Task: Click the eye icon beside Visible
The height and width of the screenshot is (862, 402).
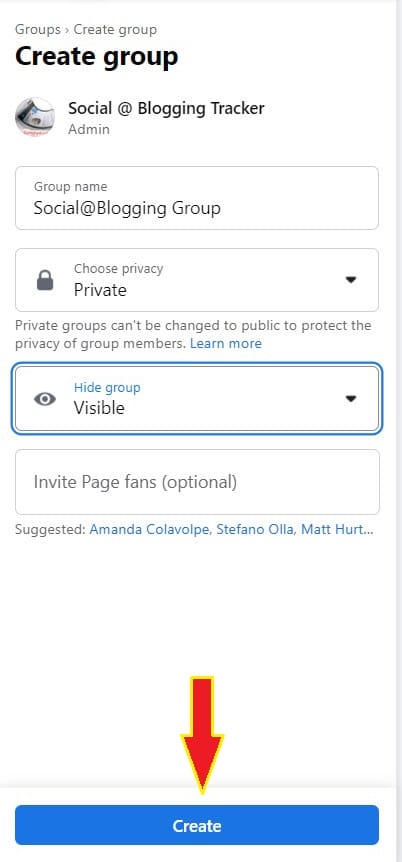Action: coord(45,399)
